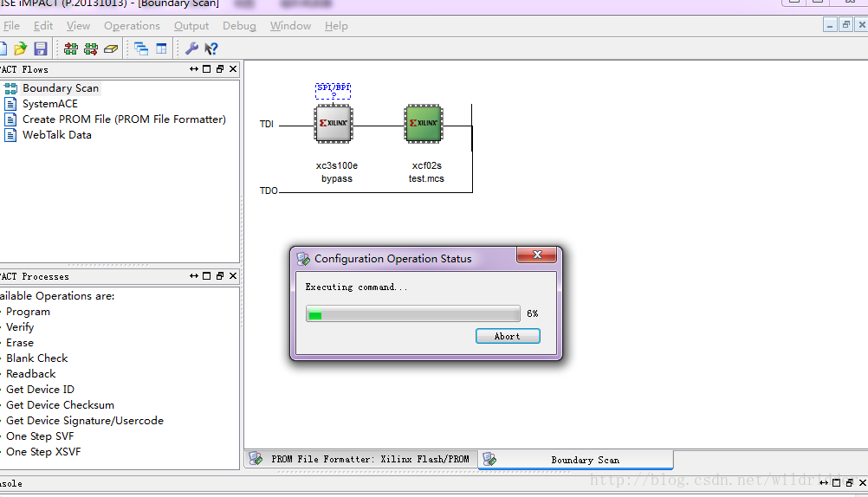The width and height of the screenshot is (868, 497).
Task: Click the PROM File Formatter tab icon
Action: (256, 458)
